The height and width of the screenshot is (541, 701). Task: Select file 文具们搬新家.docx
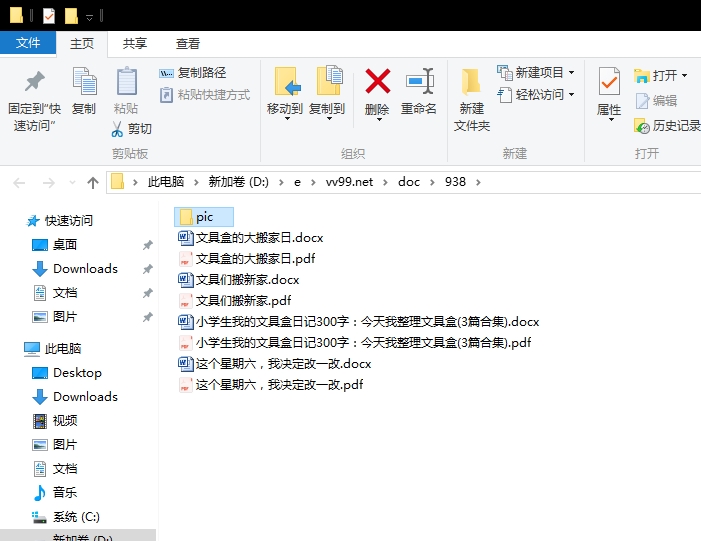[x=239, y=279]
